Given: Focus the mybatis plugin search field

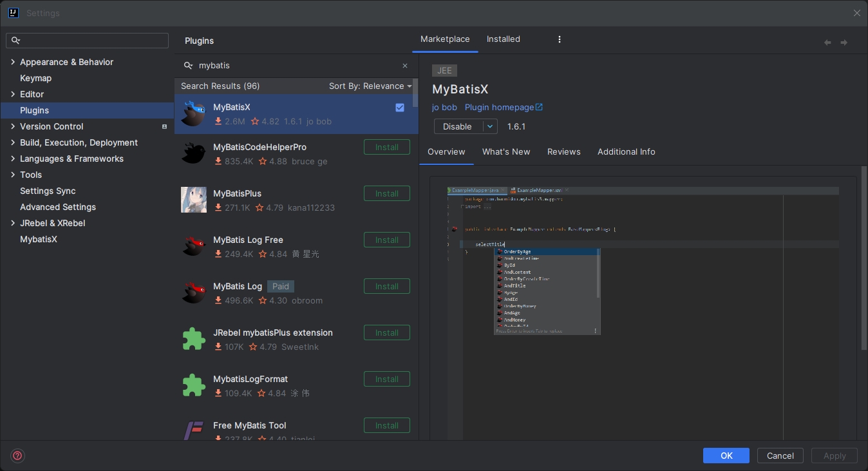Looking at the screenshot, I should [x=296, y=66].
